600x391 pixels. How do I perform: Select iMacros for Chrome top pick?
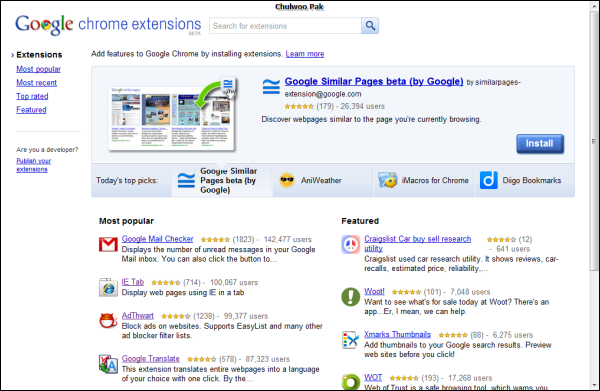[423, 180]
